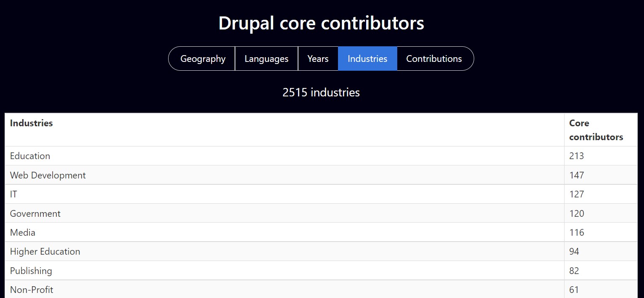Click the value 94 for Higher Education
Screen dimensions: 644x298
pos(574,252)
